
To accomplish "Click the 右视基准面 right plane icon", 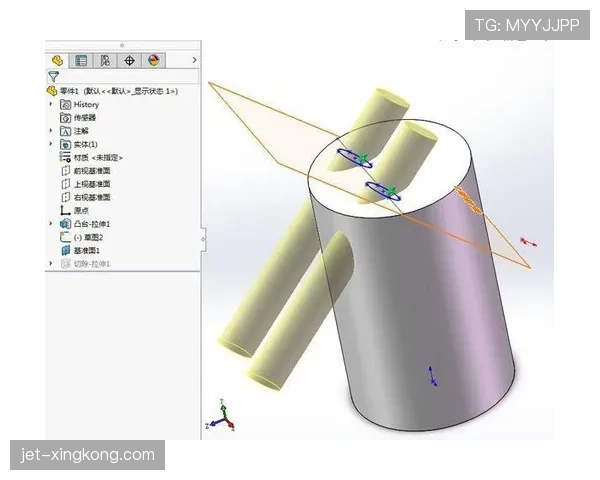I will click(x=66, y=197).
